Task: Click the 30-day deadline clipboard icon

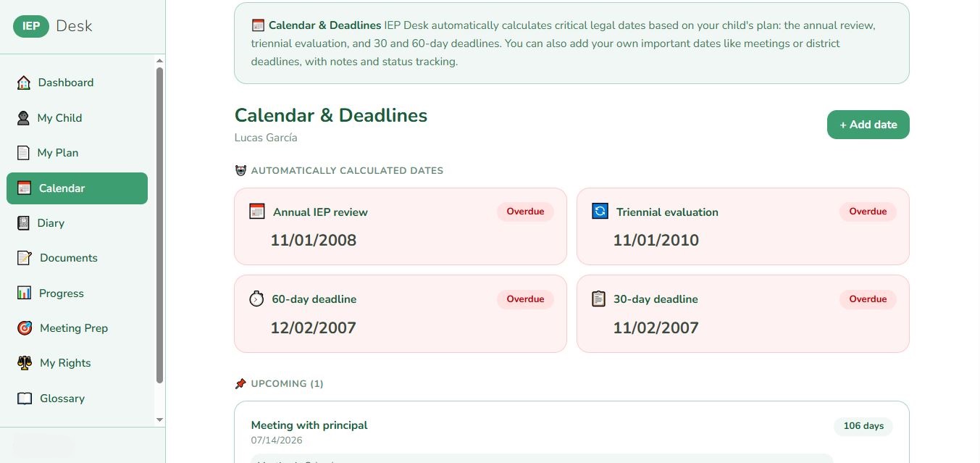Action: 599,299
